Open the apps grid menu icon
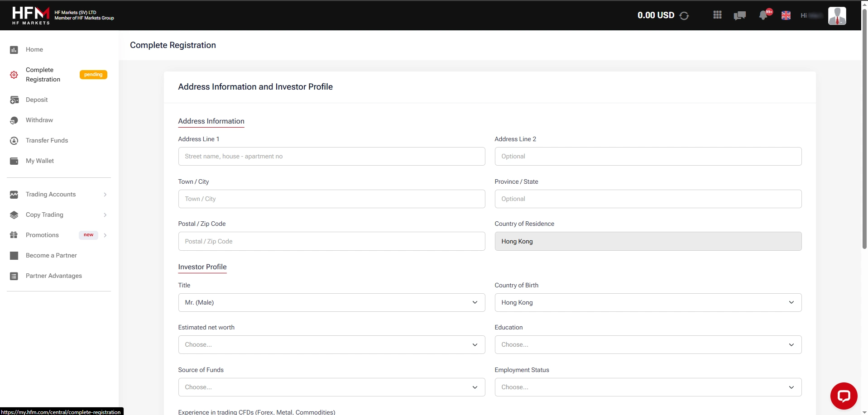Image resolution: width=868 pixels, height=415 pixels. click(717, 15)
